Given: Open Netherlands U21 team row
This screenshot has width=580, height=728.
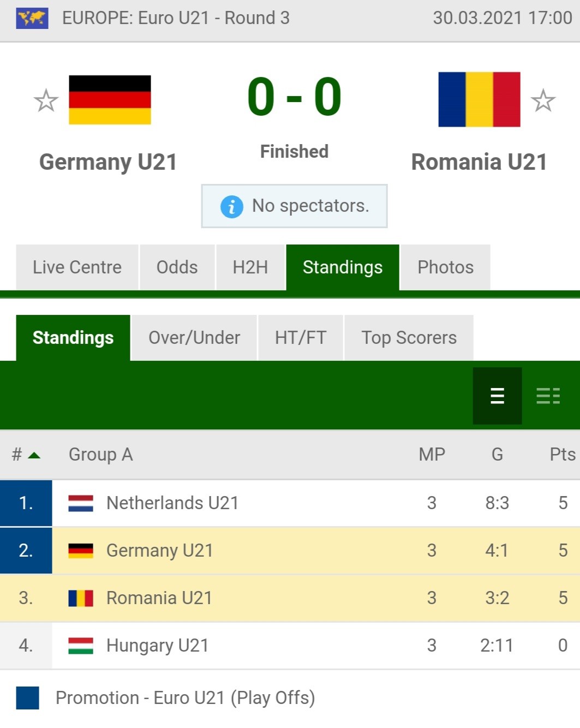Looking at the screenshot, I should [x=290, y=503].
